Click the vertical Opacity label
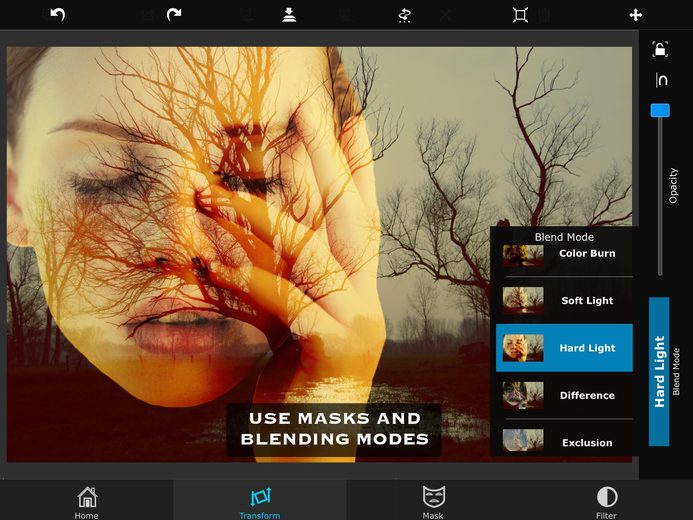 [x=673, y=186]
